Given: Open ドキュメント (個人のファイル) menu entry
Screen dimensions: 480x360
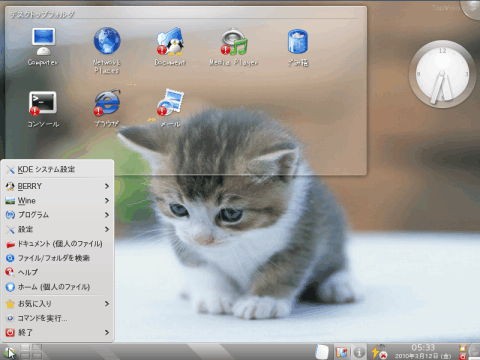Looking at the screenshot, I should [57, 244].
